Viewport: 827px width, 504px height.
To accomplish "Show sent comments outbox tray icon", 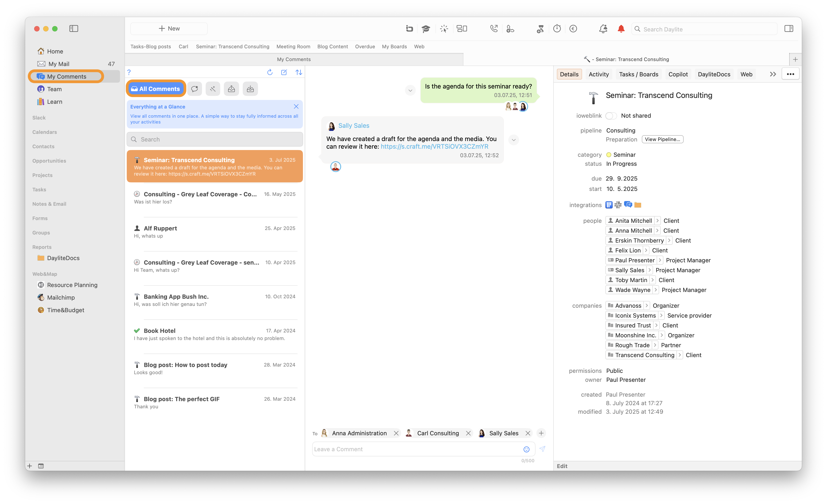I will point(232,89).
